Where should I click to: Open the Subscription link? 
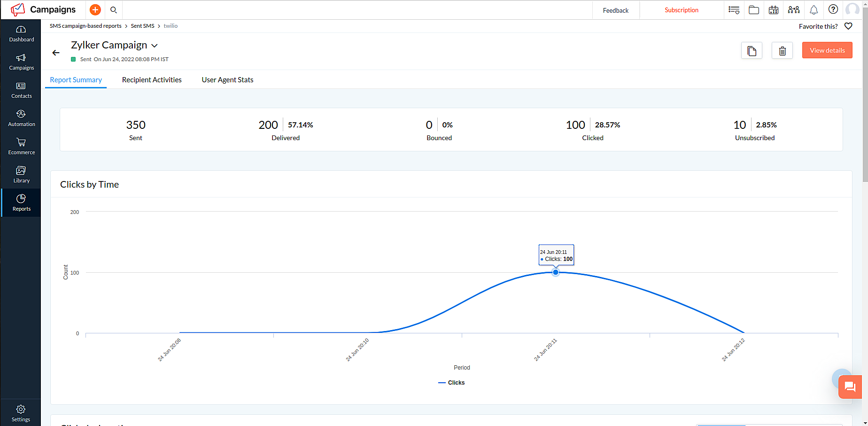tap(681, 10)
